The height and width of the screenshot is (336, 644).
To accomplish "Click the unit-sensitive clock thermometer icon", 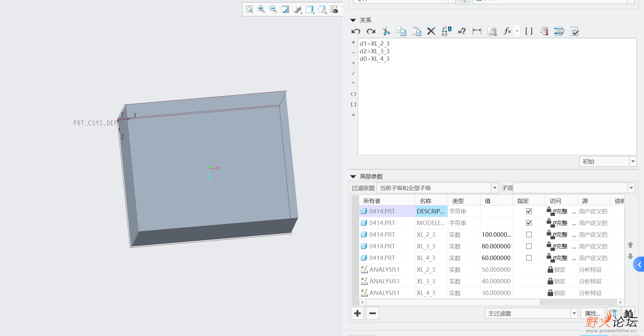I will click(544, 31).
